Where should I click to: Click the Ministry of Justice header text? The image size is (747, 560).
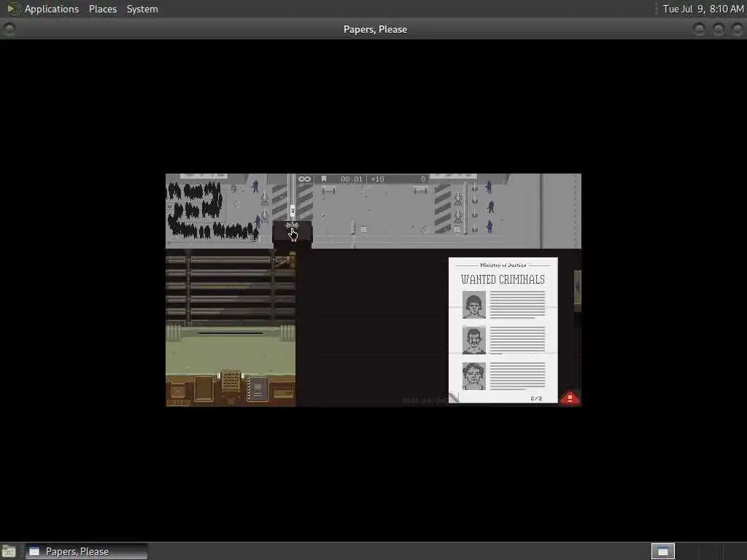[x=503, y=265]
